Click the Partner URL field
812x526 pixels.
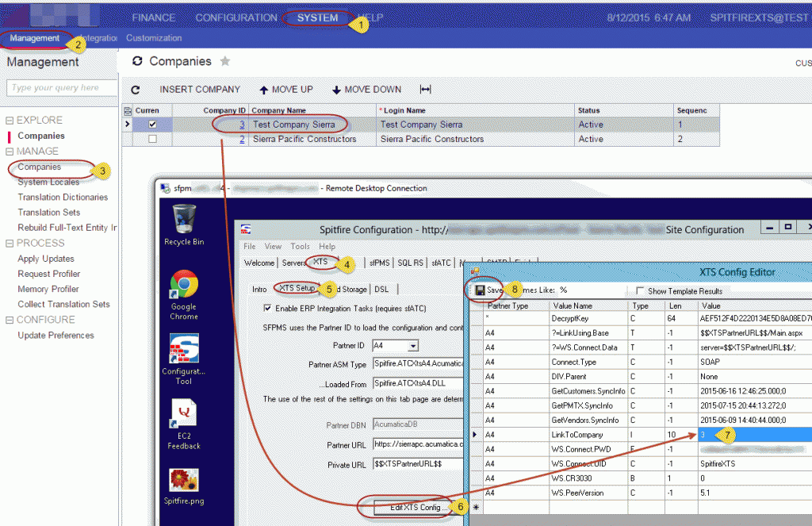click(x=418, y=444)
